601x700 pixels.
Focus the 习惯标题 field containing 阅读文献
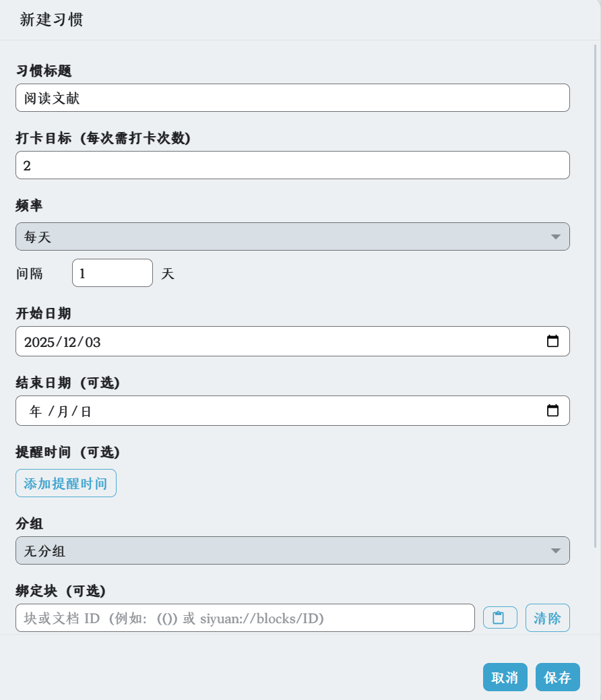[x=292, y=98]
